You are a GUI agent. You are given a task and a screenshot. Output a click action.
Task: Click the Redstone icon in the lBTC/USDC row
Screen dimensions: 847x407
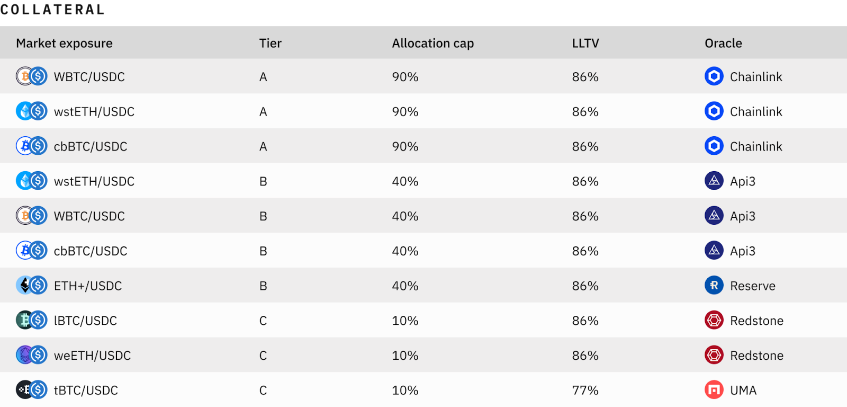[x=714, y=321]
